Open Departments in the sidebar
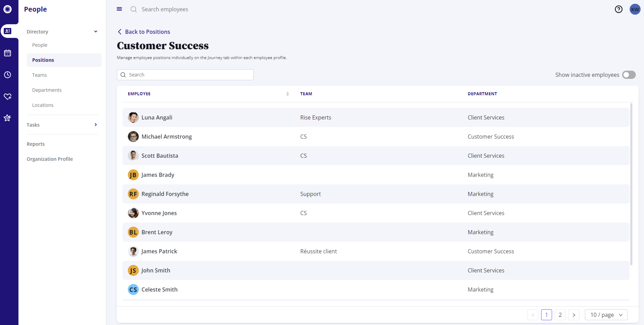The height and width of the screenshot is (325, 644). click(47, 90)
